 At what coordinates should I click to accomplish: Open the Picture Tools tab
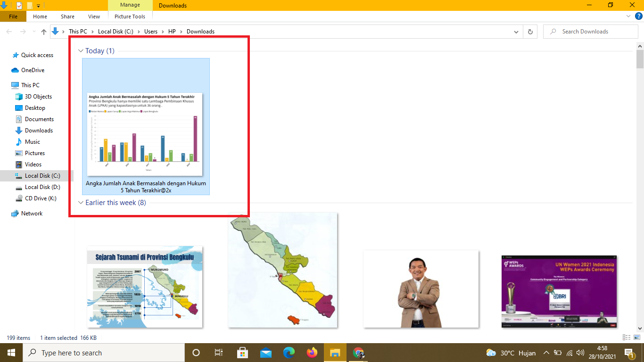pyautogui.click(x=130, y=16)
